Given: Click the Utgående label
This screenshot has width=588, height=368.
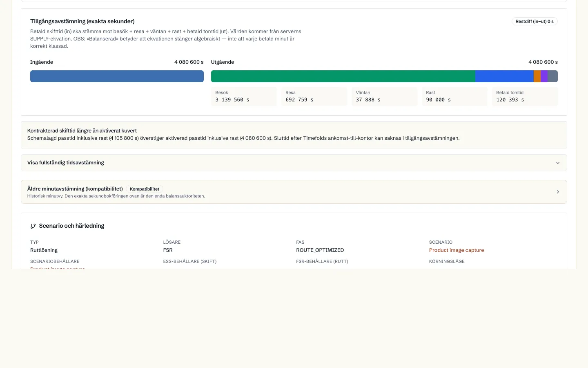Looking at the screenshot, I should (x=223, y=62).
